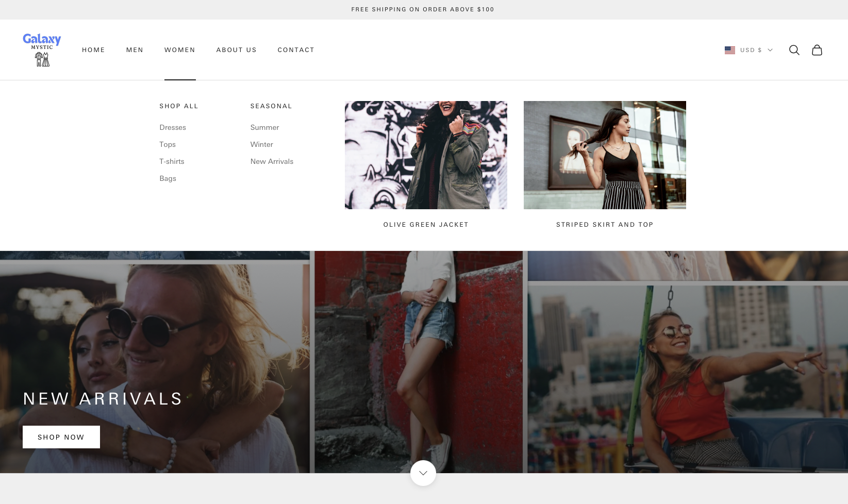Open the Olive Green Jacket image
The width and height of the screenshot is (848, 504).
pyautogui.click(x=426, y=155)
